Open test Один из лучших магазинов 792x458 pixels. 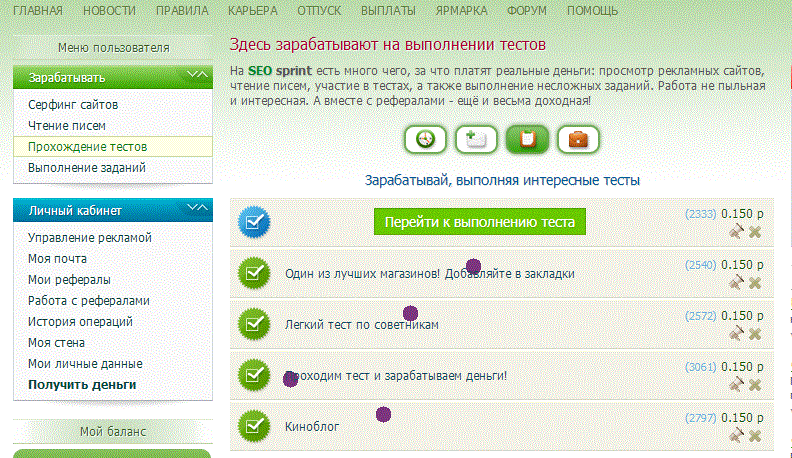tap(430, 274)
